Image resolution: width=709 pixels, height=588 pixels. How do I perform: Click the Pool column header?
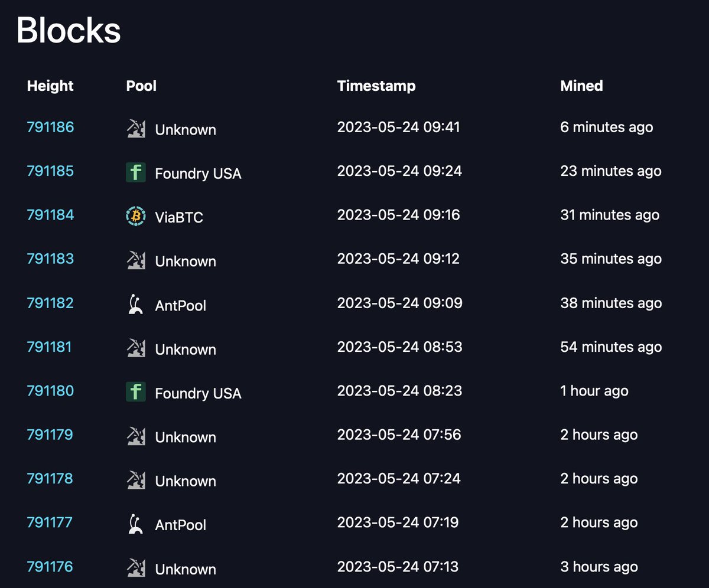[141, 86]
